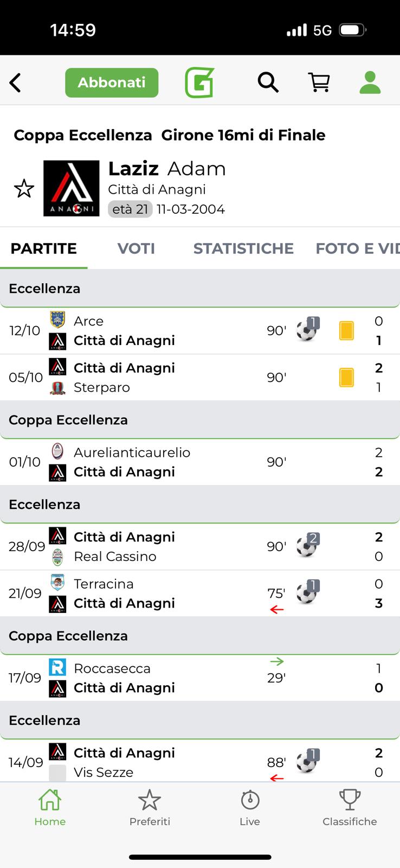
Task: Tap the back arrow icon
Action: [x=16, y=83]
